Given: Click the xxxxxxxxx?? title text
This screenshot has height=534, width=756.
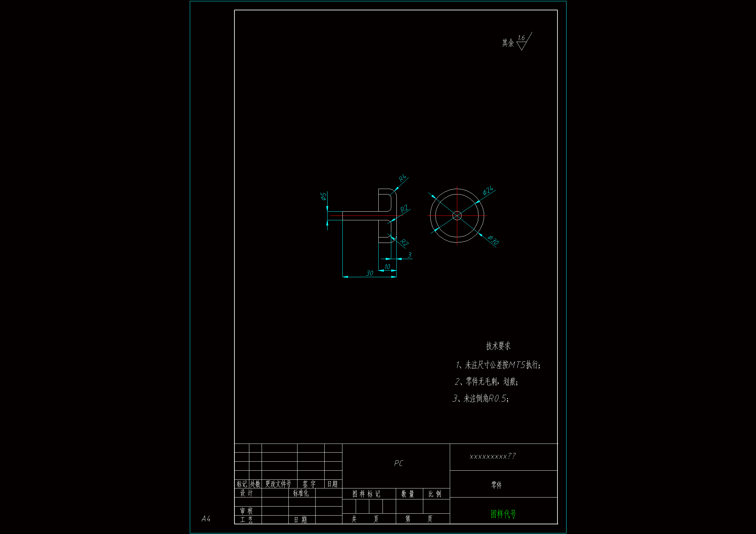Looking at the screenshot, I should [x=492, y=456].
